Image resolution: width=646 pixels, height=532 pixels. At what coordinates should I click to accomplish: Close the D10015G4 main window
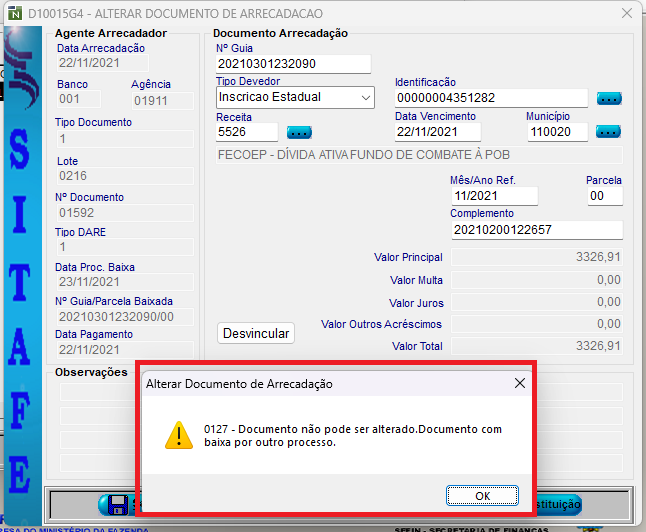pos(626,13)
